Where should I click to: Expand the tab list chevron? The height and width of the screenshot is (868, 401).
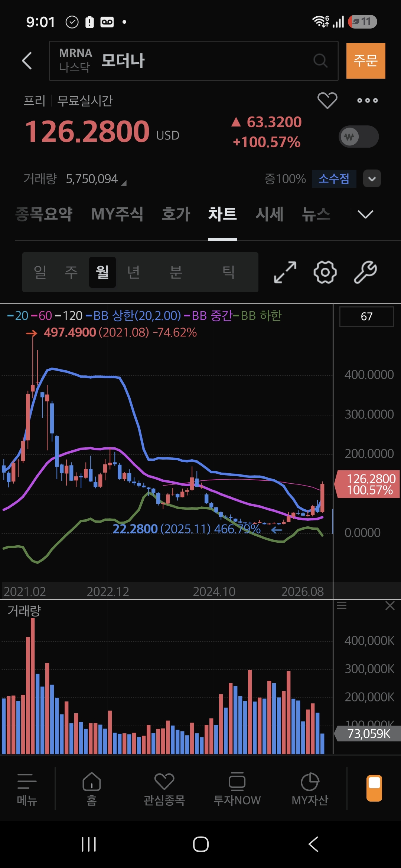click(365, 214)
